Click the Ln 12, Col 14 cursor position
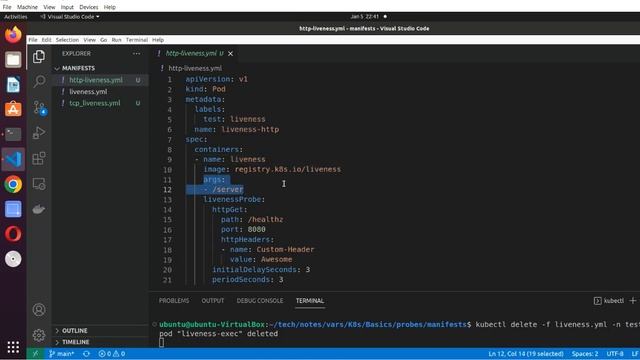 (x=526, y=354)
